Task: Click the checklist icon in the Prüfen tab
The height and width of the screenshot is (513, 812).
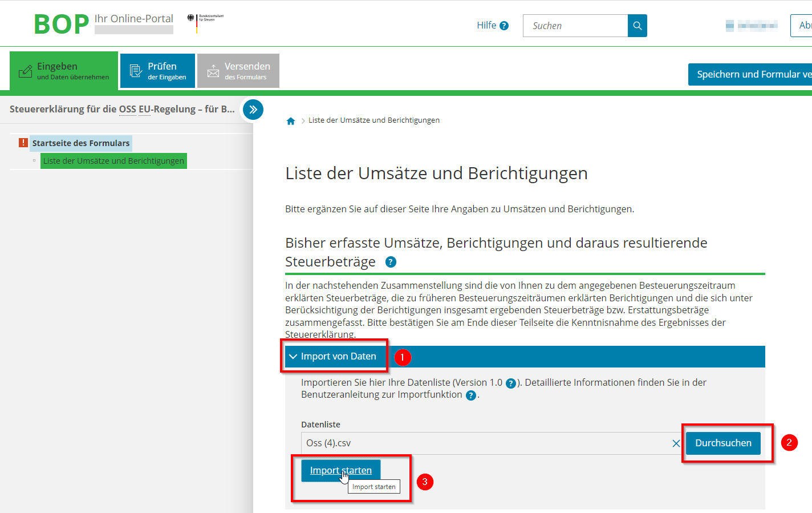Action: pos(136,71)
